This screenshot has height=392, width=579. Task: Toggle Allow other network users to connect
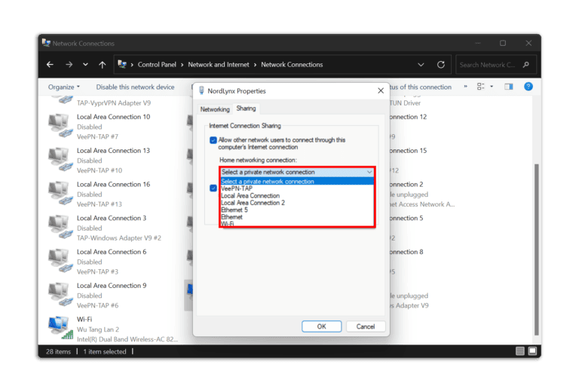(x=213, y=140)
